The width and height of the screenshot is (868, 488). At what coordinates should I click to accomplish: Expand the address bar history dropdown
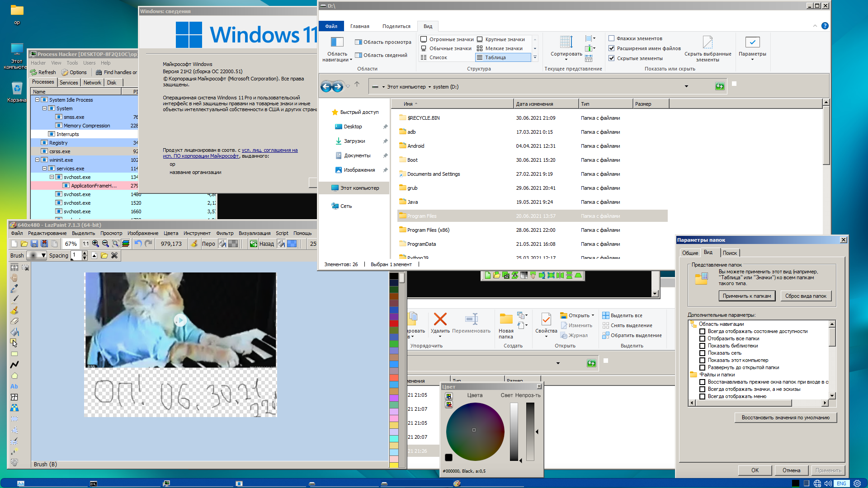tap(686, 86)
